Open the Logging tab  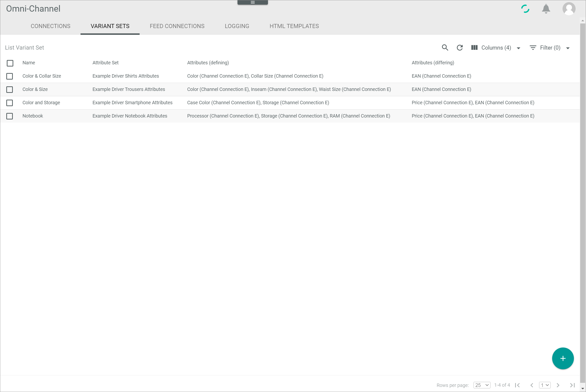click(x=237, y=26)
